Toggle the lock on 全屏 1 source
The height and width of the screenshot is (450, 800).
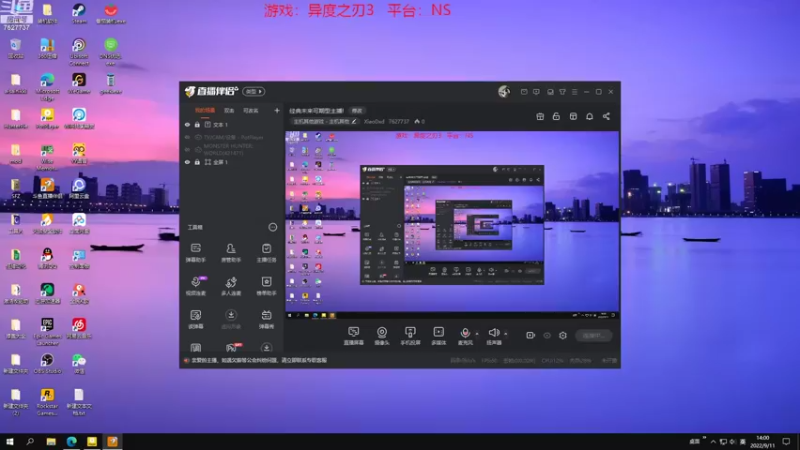point(197,162)
